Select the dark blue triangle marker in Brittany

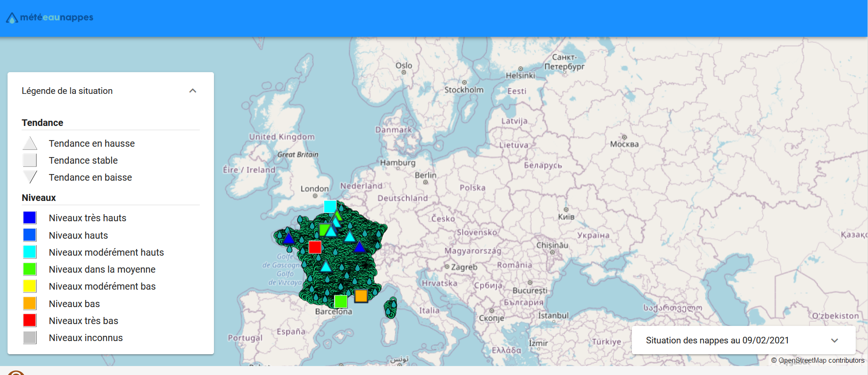click(288, 238)
